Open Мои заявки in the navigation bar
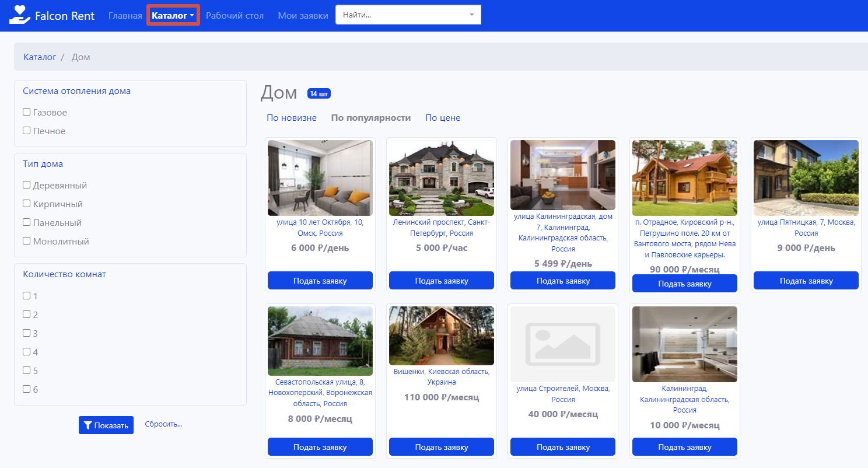 click(x=303, y=16)
